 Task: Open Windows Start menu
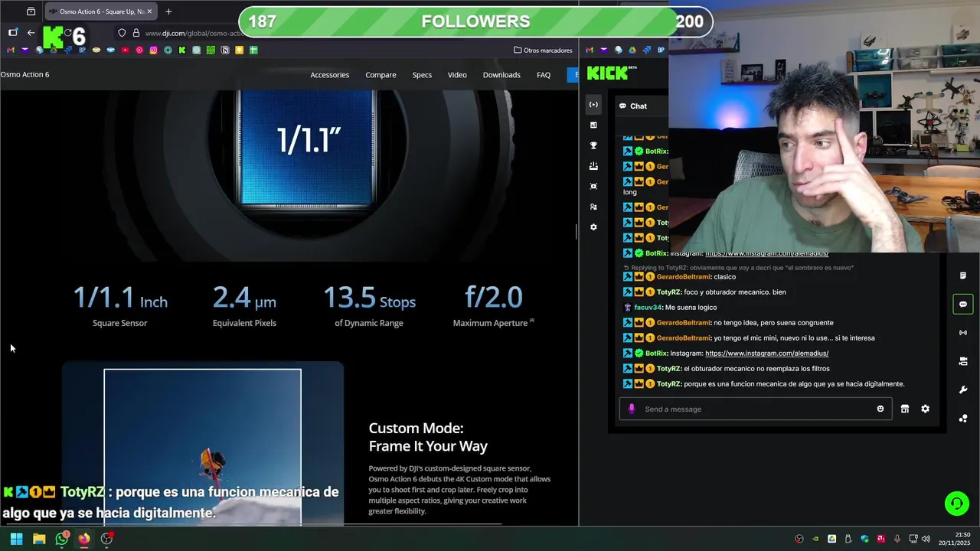pyautogui.click(x=16, y=539)
